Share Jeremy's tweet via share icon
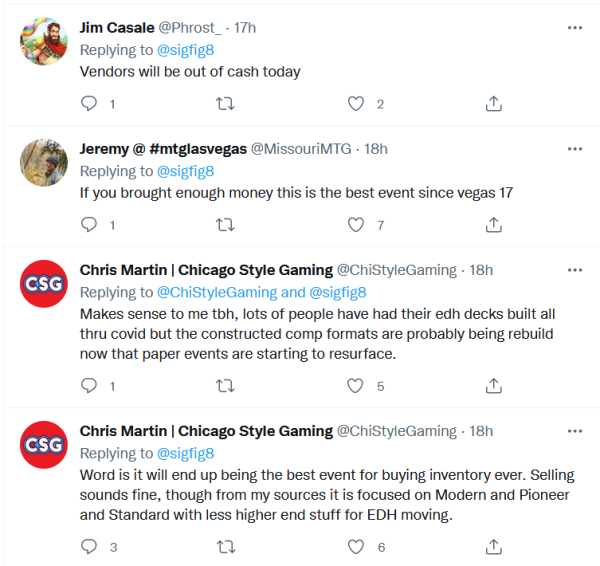Viewport: 600px width, 566px height. (493, 225)
